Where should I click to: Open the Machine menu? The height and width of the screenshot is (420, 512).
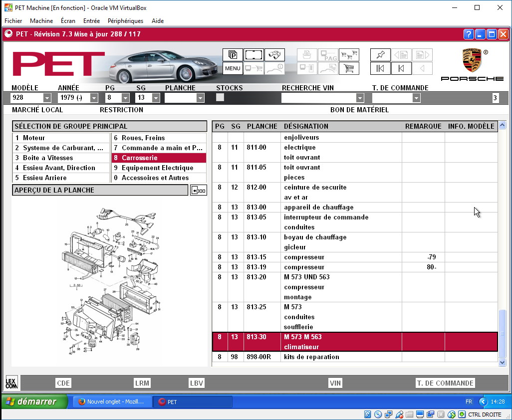click(x=41, y=21)
